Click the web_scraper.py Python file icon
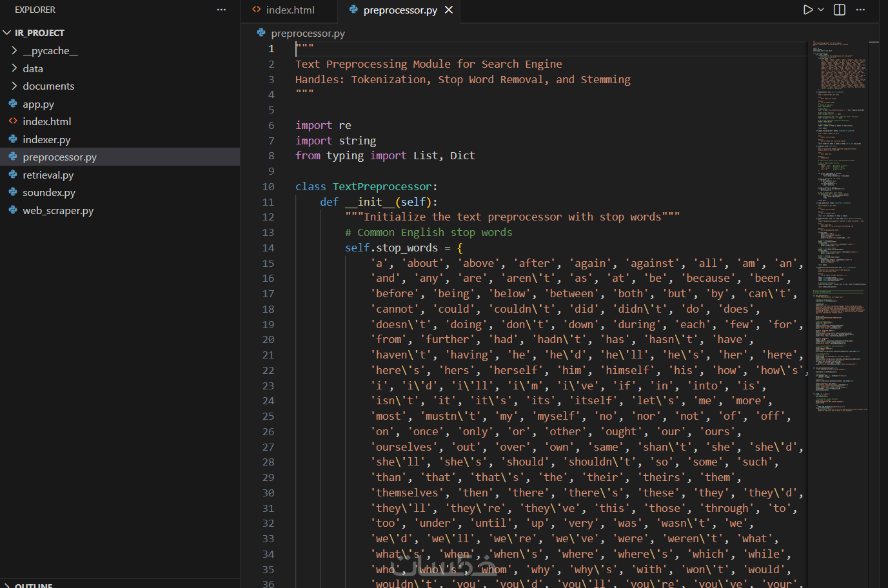 click(x=13, y=210)
